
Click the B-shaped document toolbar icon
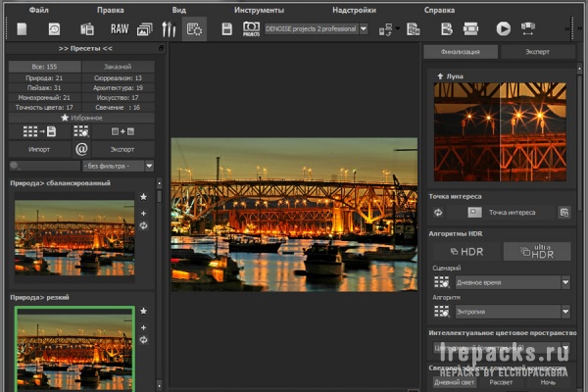click(447, 28)
